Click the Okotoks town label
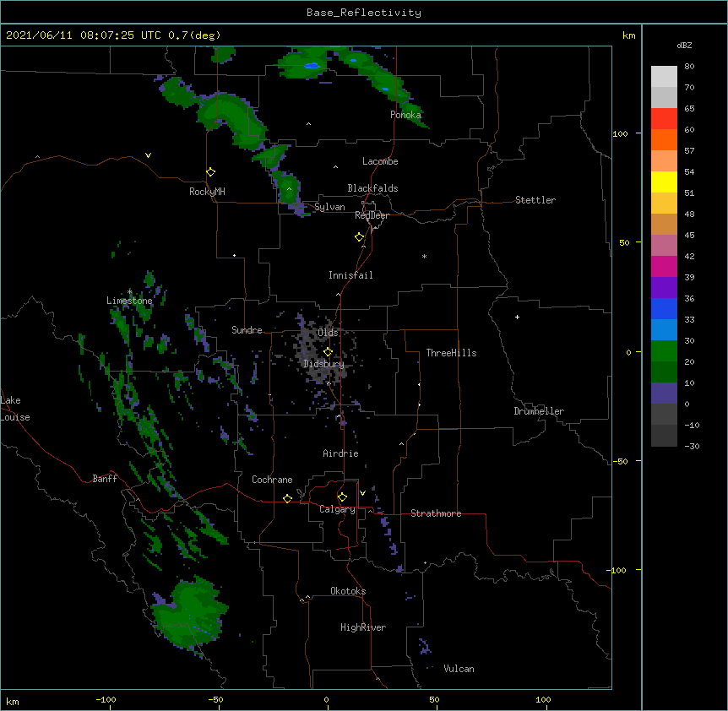This screenshot has width=728, height=711. [x=348, y=591]
